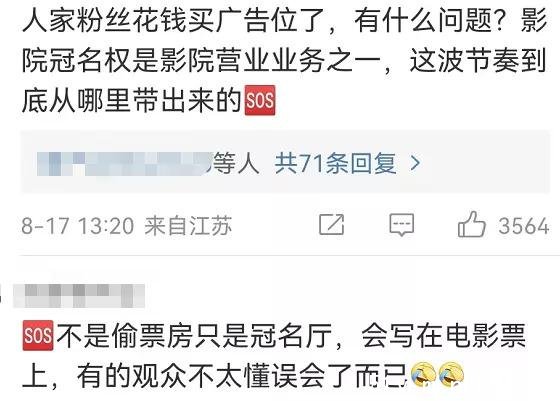Click the text line 院冠名权是影院营业业务之一

point(285,60)
